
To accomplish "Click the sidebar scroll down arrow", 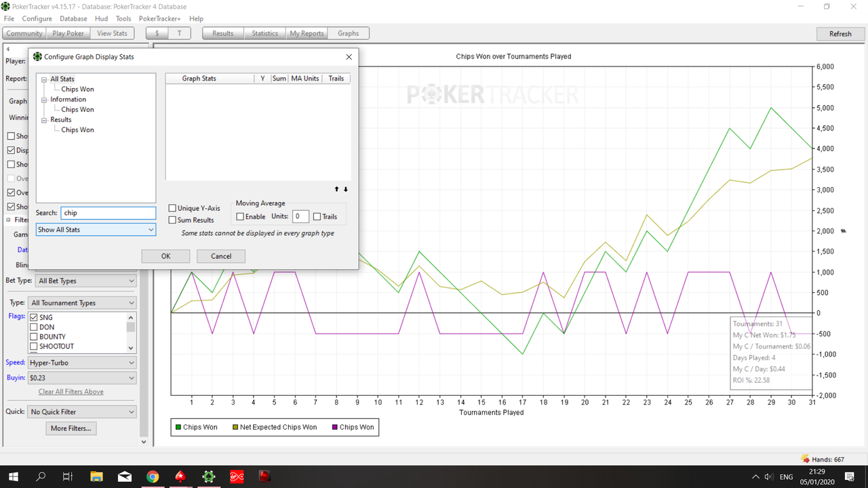I will click(x=144, y=441).
